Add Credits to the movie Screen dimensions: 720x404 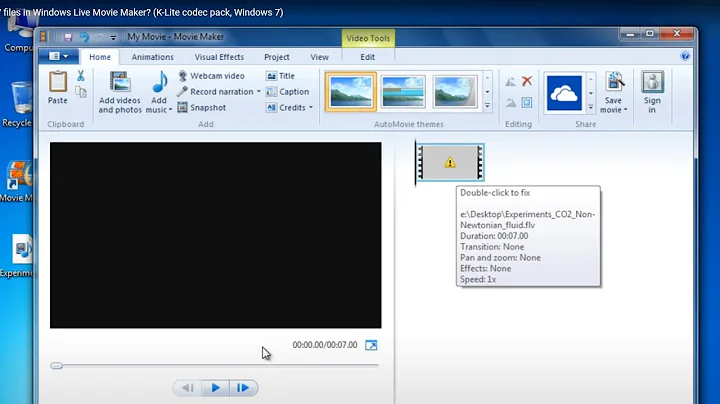coord(286,107)
